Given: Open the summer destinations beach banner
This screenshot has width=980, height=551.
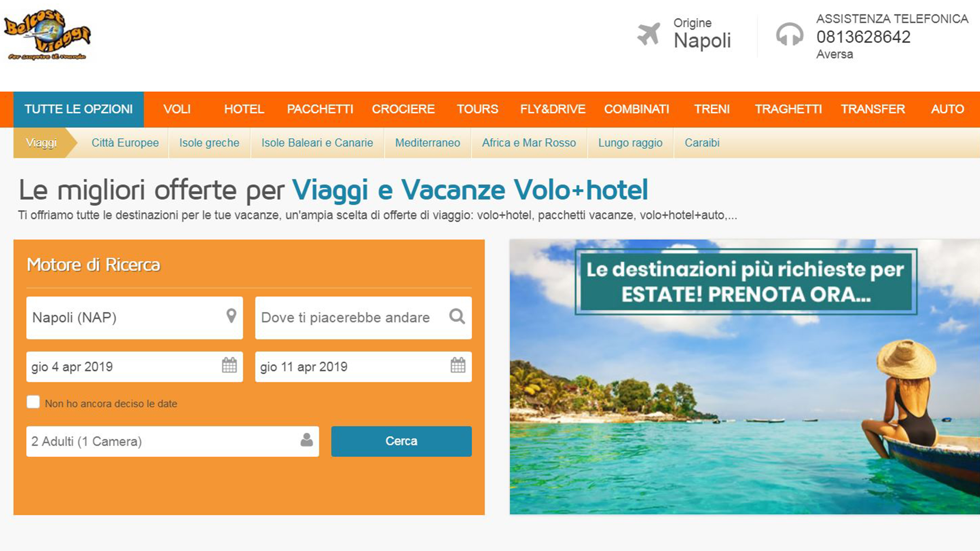Looking at the screenshot, I should (x=745, y=377).
